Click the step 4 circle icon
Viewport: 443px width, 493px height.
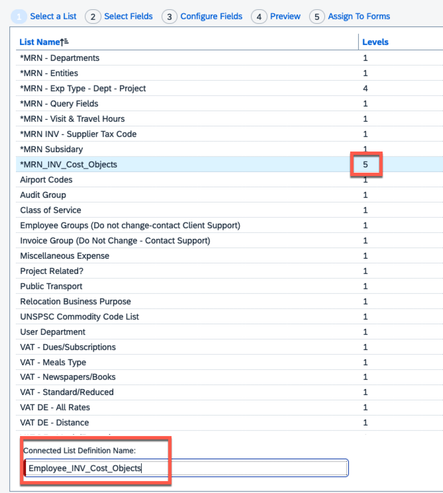click(x=259, y=16)
